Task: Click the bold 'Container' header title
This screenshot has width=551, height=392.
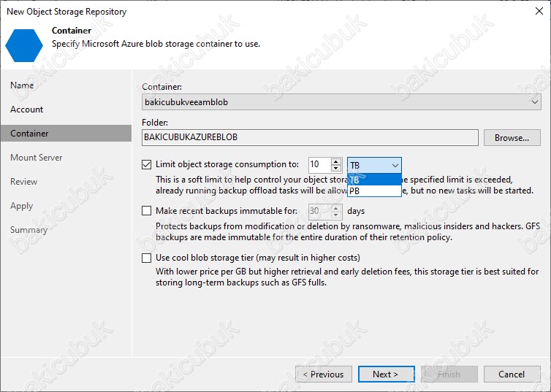Action: 72,31
